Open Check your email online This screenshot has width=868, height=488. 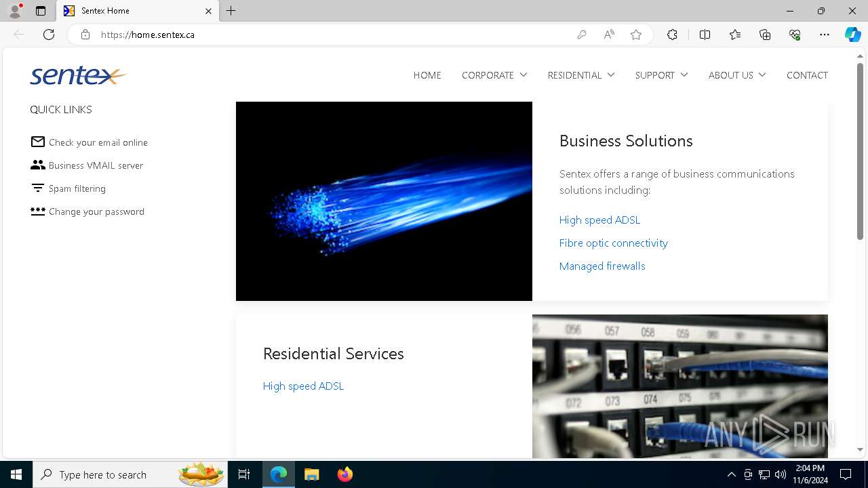point(98,142)
